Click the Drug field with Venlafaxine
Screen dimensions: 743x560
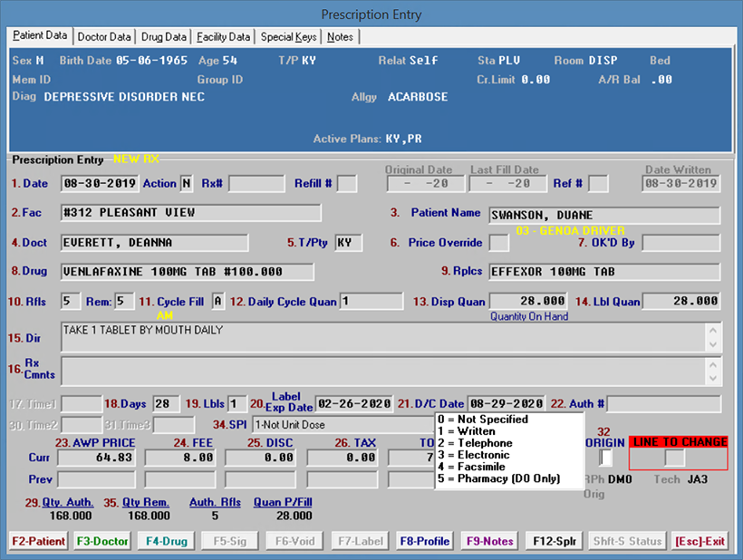point(187,272)
